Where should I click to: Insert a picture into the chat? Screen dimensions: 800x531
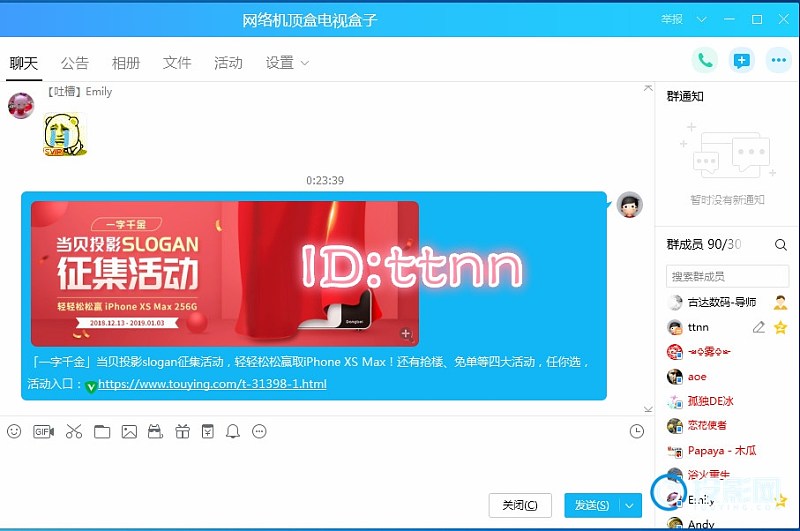pyautogui.click(x=129, y=432)
